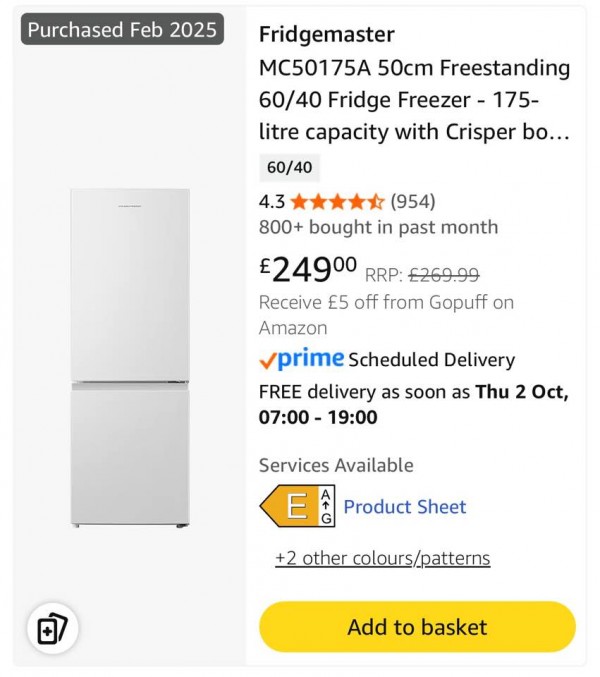Viewport: 600px width, 677px height.
Task: Click the Services Available label
Action: point(336,465)
